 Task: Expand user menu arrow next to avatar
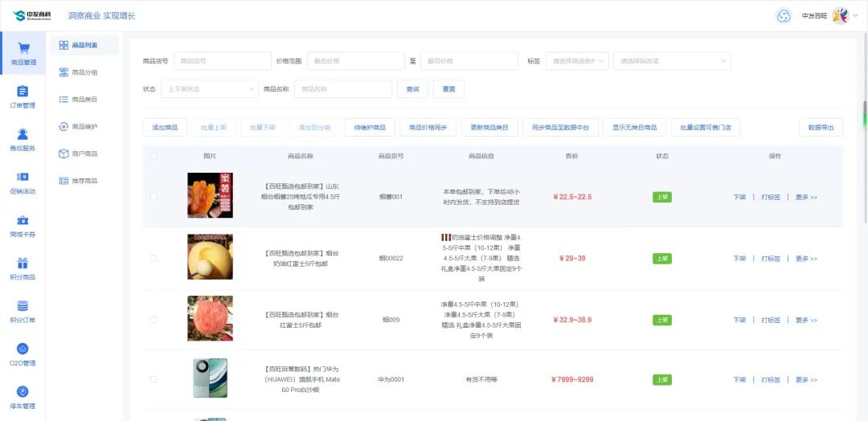855,16
